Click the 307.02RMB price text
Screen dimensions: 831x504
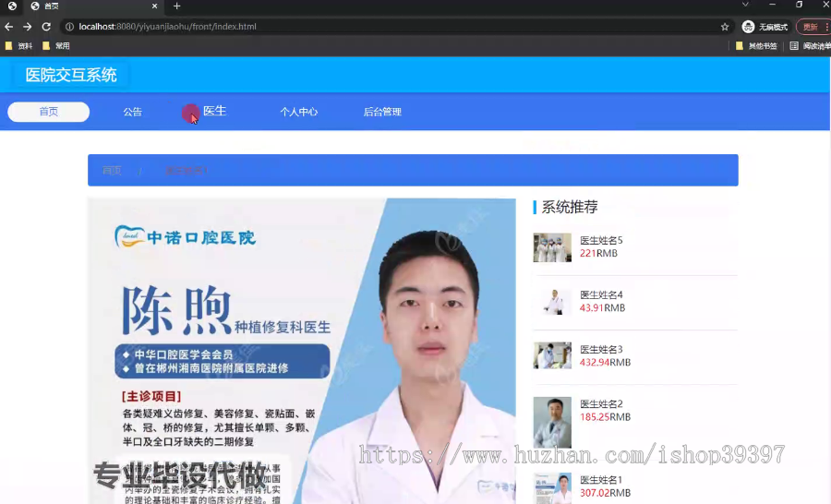pyautogui.click(x=605, y=493)
